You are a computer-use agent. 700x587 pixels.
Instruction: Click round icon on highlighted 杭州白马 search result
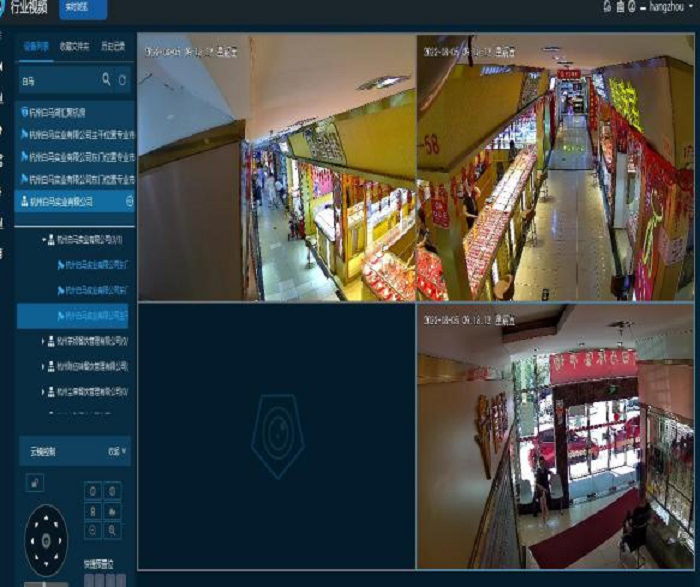click(x=129, y=201)
